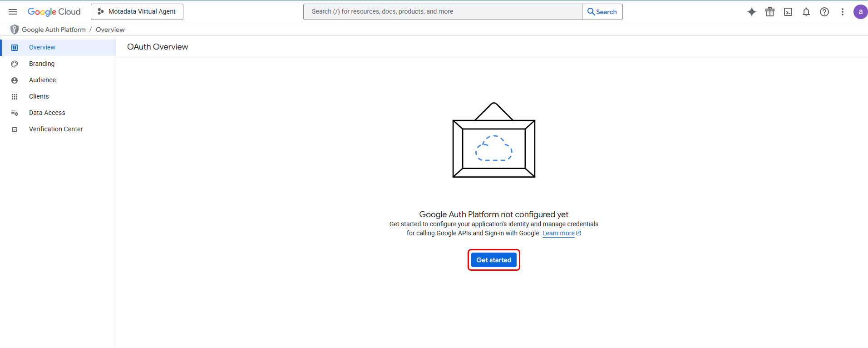Open the three-dot settings menu
This screenshot has width=868, height=348.
click(x=843, y=12)
